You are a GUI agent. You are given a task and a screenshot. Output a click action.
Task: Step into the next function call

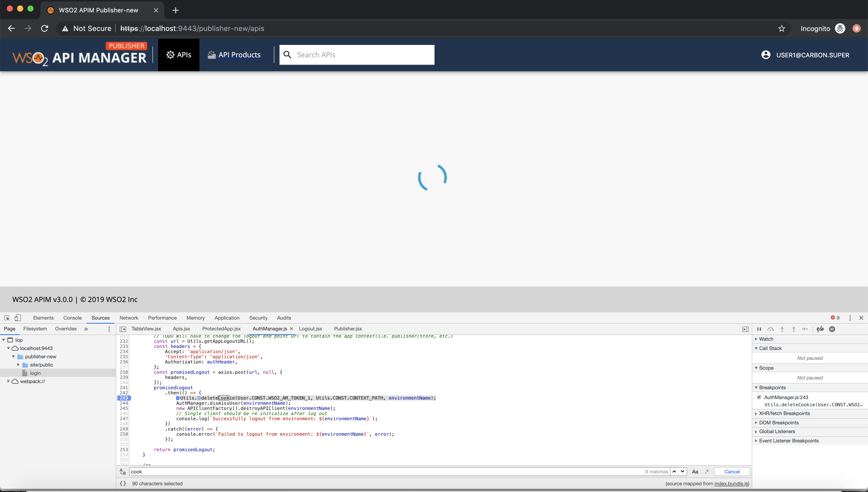[782, 329]
